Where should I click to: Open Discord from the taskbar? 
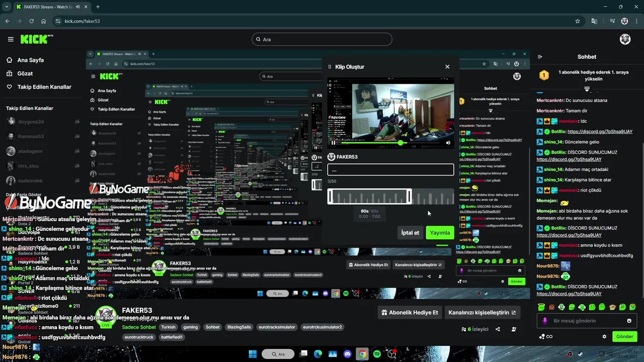[347, 354]
